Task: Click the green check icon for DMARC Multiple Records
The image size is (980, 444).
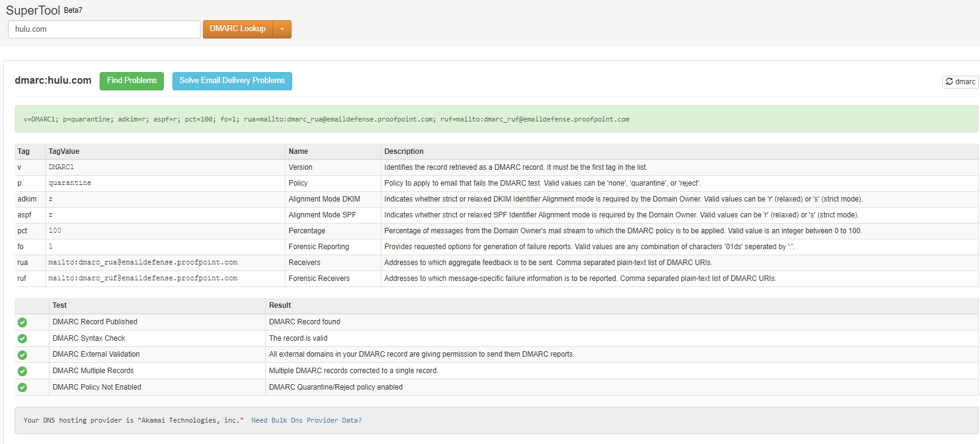Action: [23, 371]
